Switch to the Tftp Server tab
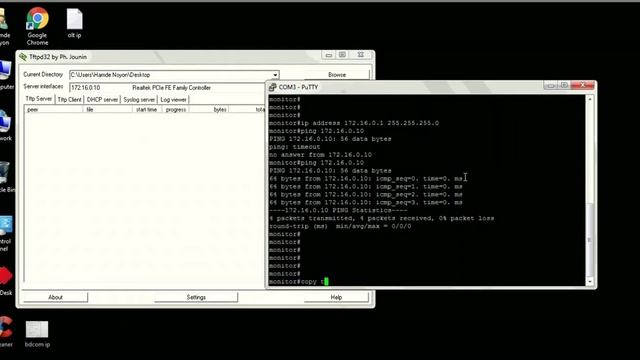The height and width of the screenshot is (360, 640). (39, 99)
